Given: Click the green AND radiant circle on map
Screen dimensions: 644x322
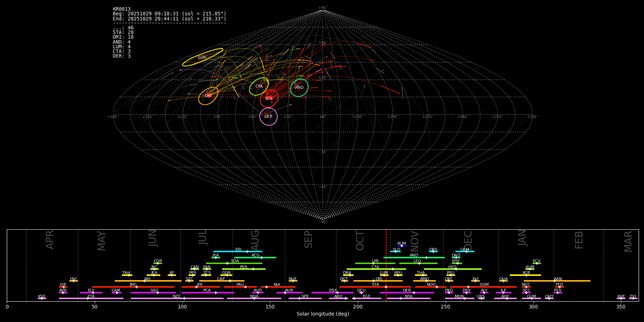Looking at the screenshot, I should (299, 88).
